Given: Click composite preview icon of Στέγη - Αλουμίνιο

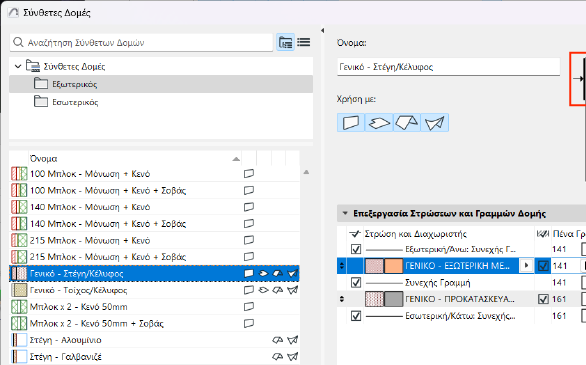Looking at the screenshot, I should coord(19,340).
